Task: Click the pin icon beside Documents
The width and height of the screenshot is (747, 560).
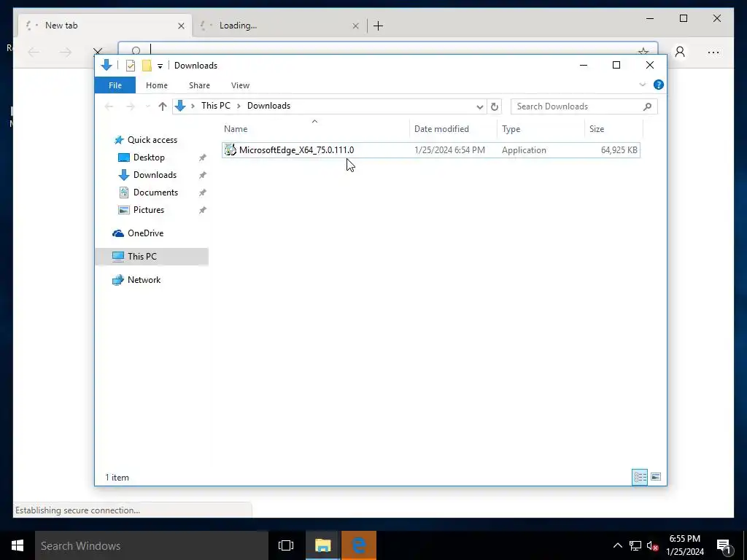Action: pos(203,192)
